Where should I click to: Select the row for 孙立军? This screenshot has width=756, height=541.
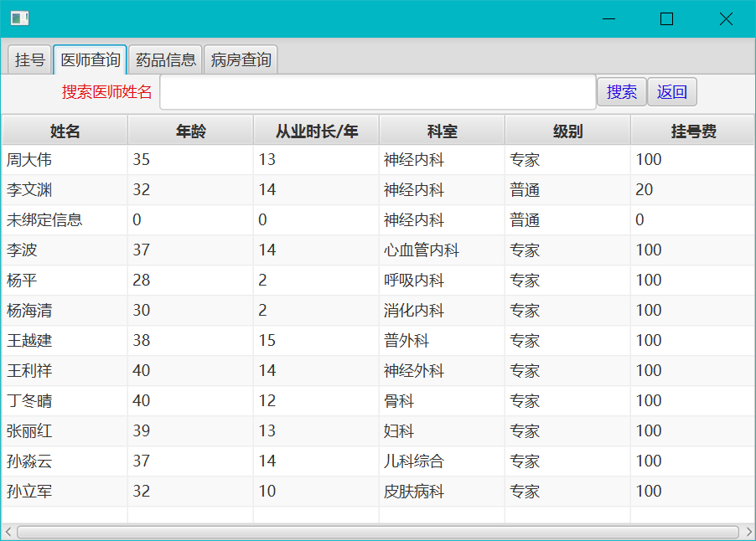coord(378,492)
